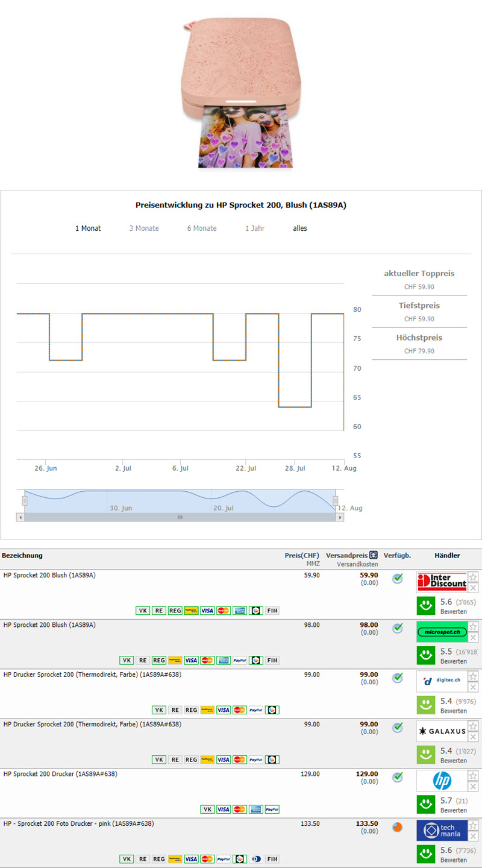Click the chart navigator's right scroll arrow
The image size is (482, 868).
click(x=340, y=517)
